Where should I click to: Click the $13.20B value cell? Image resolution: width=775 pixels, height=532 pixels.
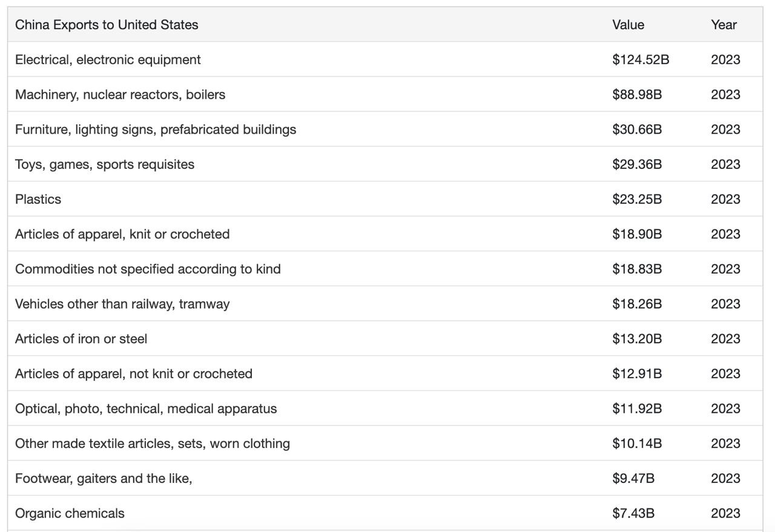tap(637, 339)
